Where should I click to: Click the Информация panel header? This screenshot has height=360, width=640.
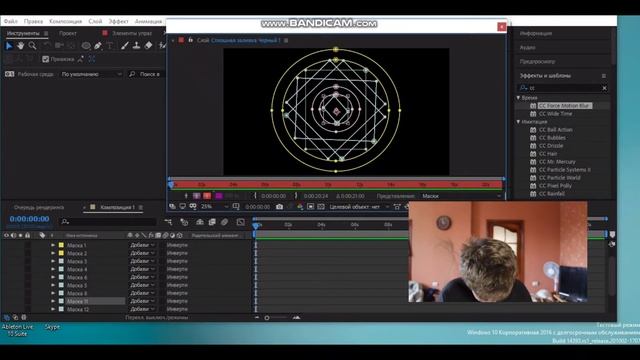(536, 33)
